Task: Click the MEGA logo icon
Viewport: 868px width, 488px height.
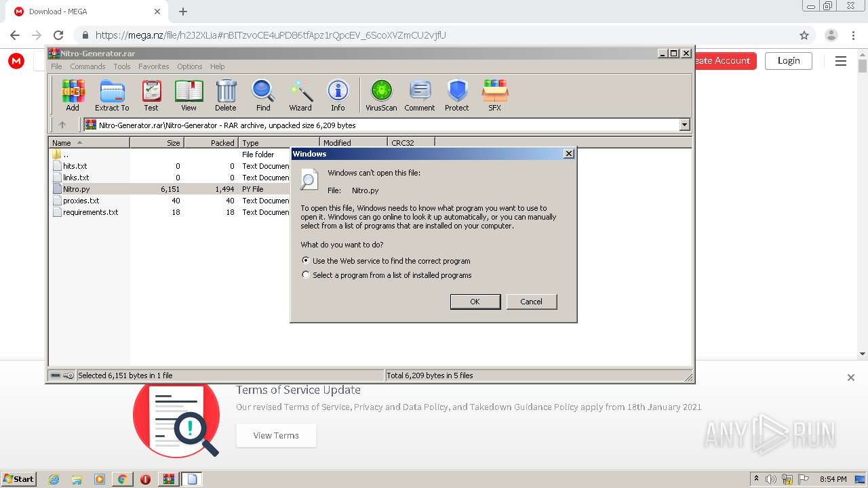Action: tap(16, 61)
